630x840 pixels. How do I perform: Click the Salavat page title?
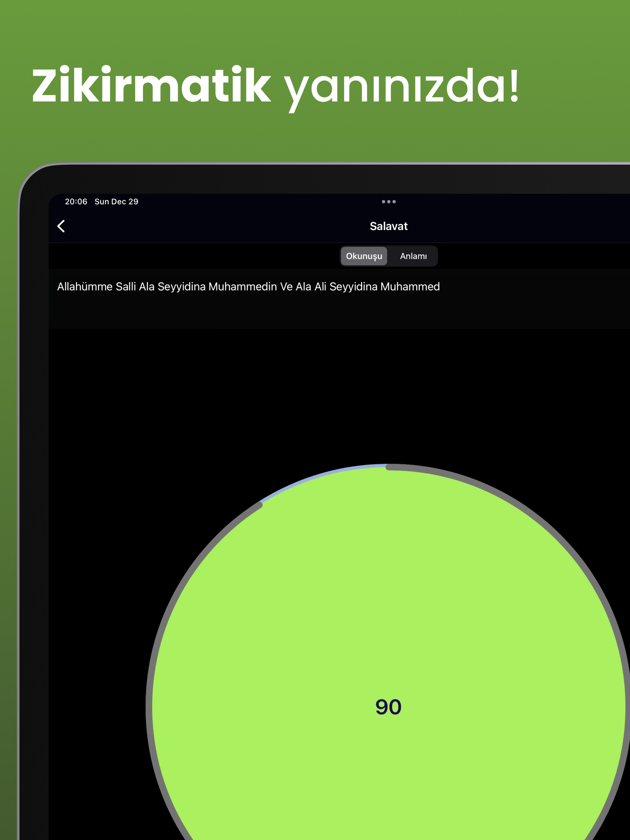(x=388, y=226)
